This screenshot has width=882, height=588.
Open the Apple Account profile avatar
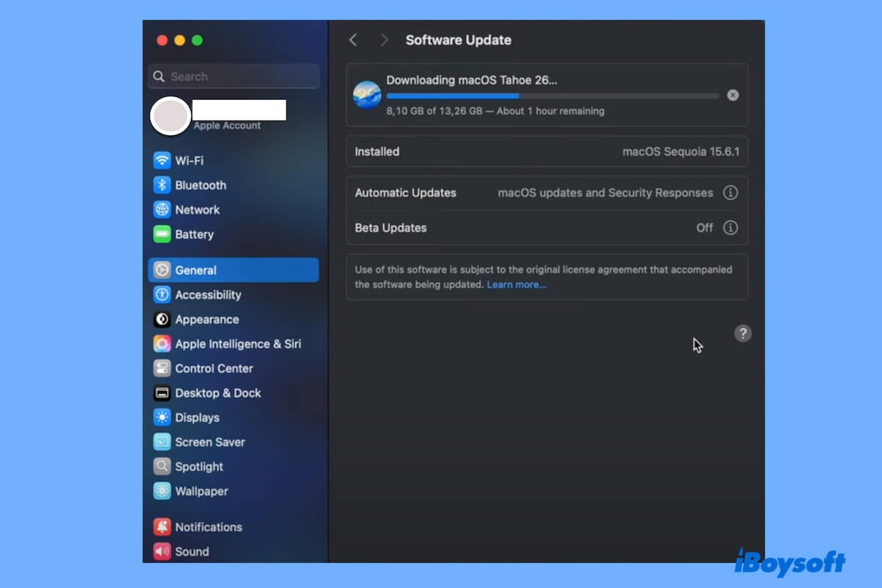170,116
